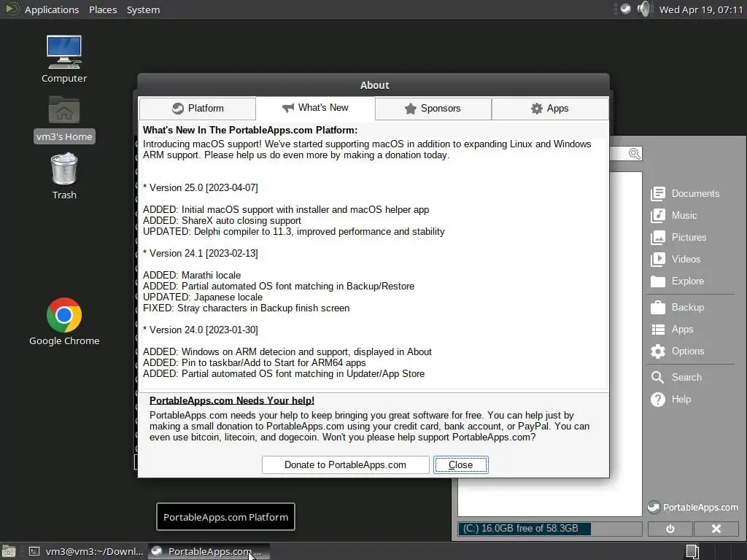The image size is (747, 560).
Task: Click the About dialog title bar
Action: pos(373,85)
